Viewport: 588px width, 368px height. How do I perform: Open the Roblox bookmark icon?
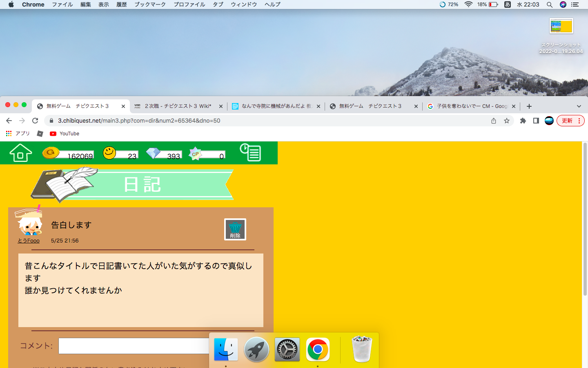pos(40,134)
